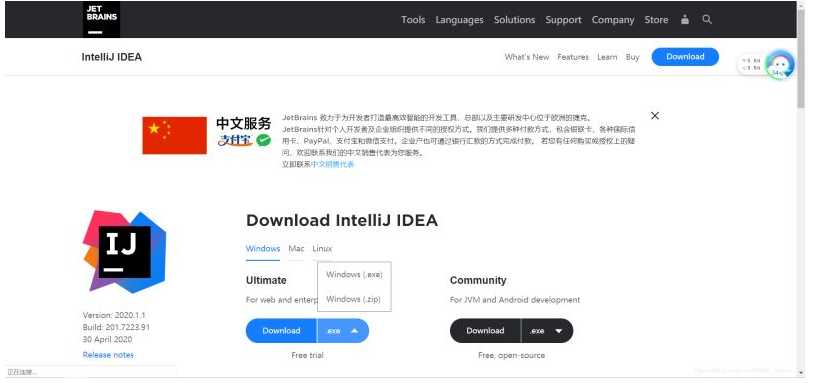Click the Alipay logo in banner
The width and height of the screenshot is (818, 383).
235,140
